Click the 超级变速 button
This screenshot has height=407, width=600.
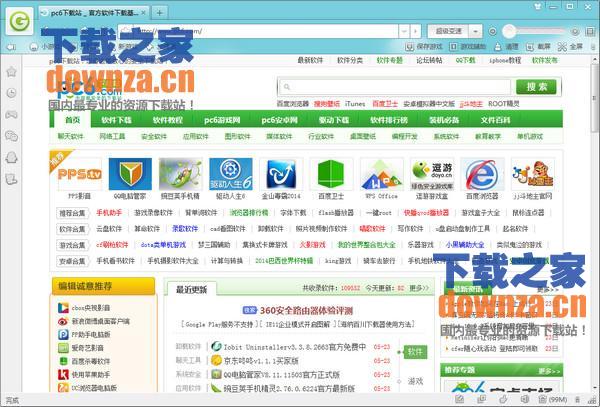[448, 31]
